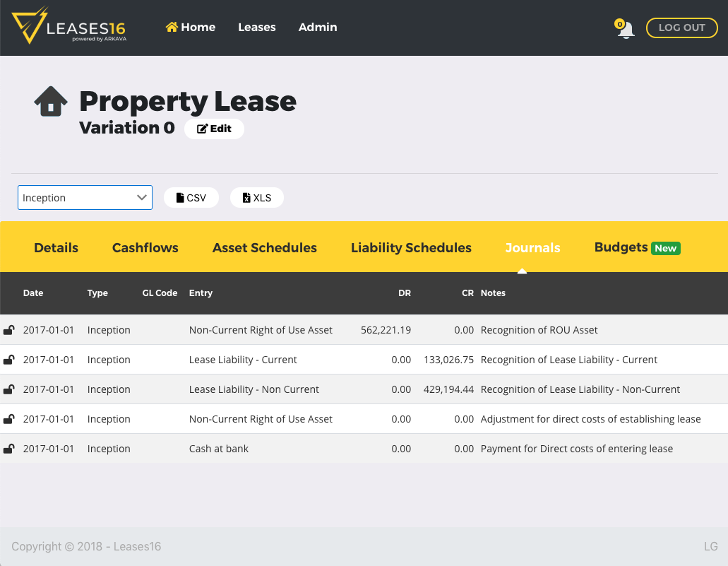Select the Liability Schedules tab
Image resolution: width=728 pixels, height=566 pixels.
click(411, 247)
